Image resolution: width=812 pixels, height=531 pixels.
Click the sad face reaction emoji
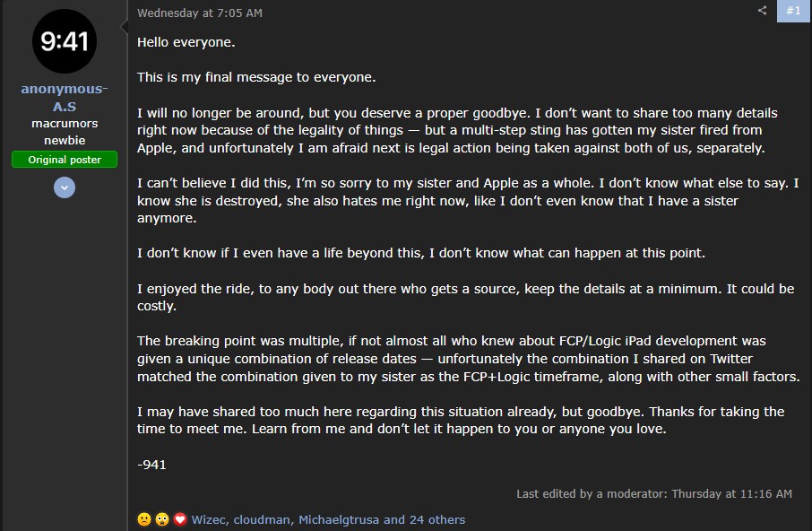pyautogui.click(x=144, y=519)
